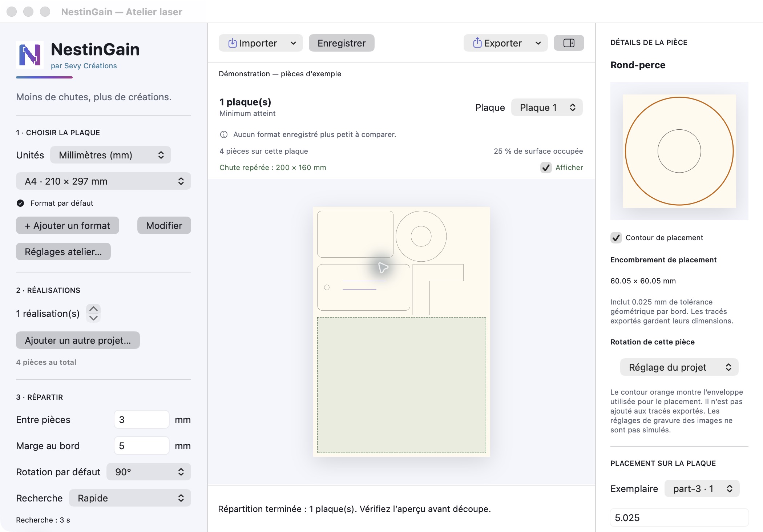Click the text Chute repérée : 200 × 160 mm
This screenshot has height=532, width=763.
272,168
